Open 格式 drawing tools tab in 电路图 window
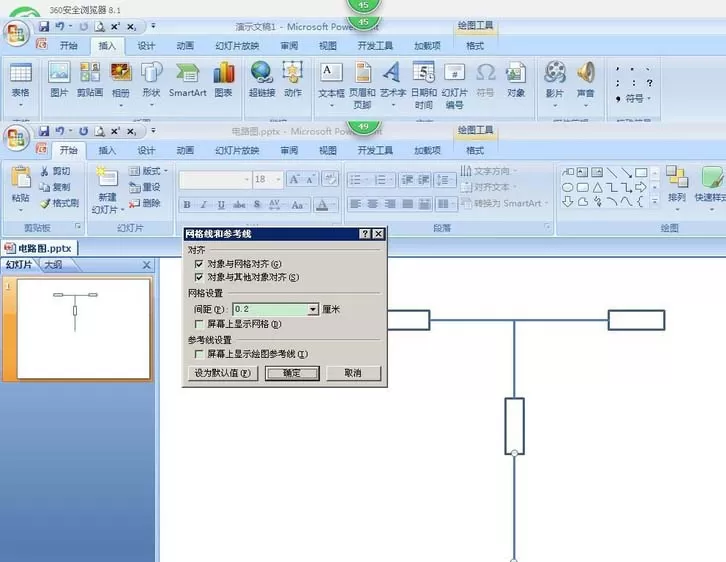 click(475, 150)
